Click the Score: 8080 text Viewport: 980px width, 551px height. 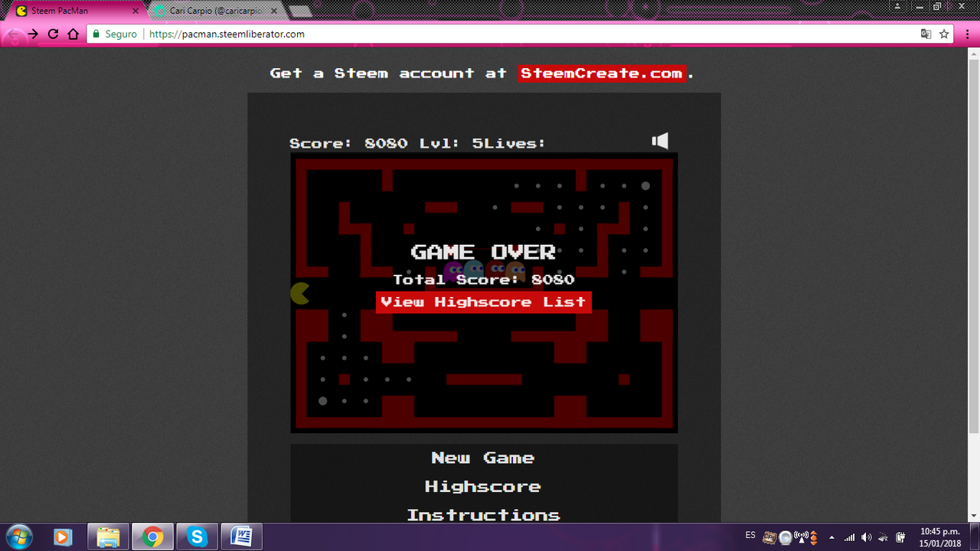pyautogui.click(x=348, y=143)
